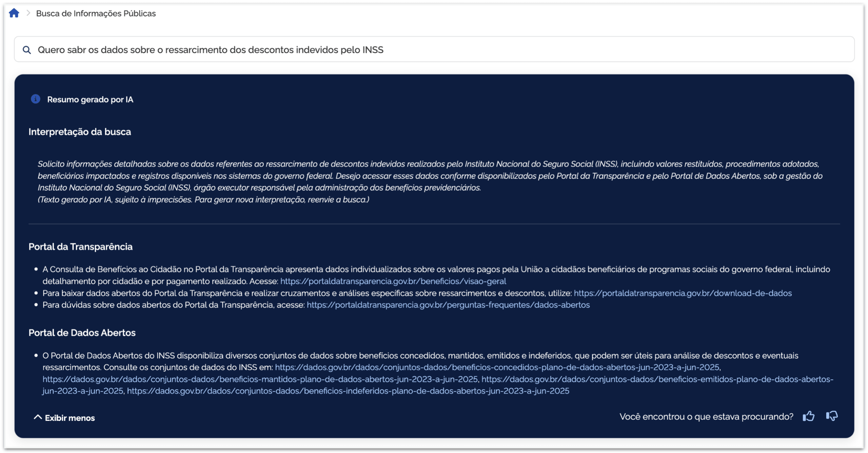
Task: Open the beneficios-mantidos dataset link
Action: coord(260,379)
